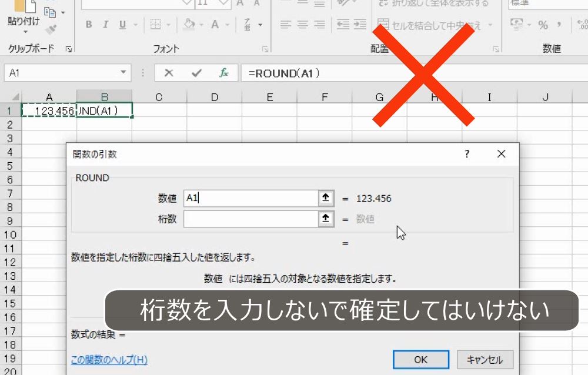Select column D header
This screenshot has width=588, height=375.
[x=215, y=97]
